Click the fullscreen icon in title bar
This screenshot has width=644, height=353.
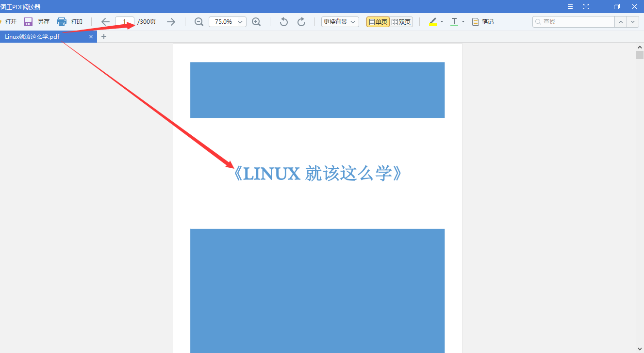click(586, 7)
